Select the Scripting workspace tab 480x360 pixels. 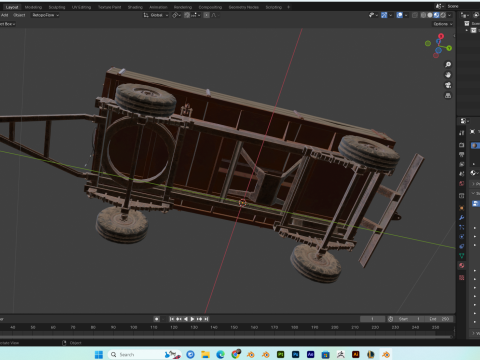(273, 7)
